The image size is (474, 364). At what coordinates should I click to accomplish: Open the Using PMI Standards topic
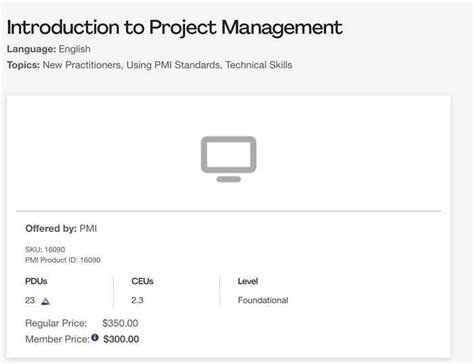click(x=173, y=65)
